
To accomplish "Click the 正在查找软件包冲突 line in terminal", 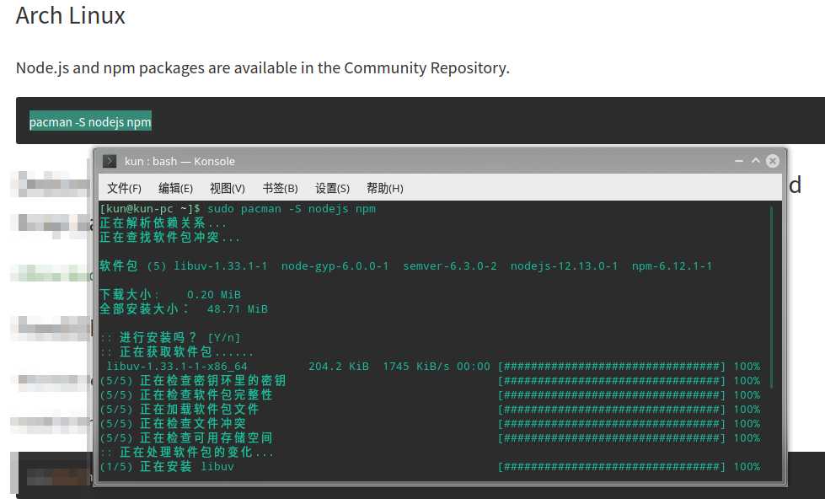I will point(169,238).
